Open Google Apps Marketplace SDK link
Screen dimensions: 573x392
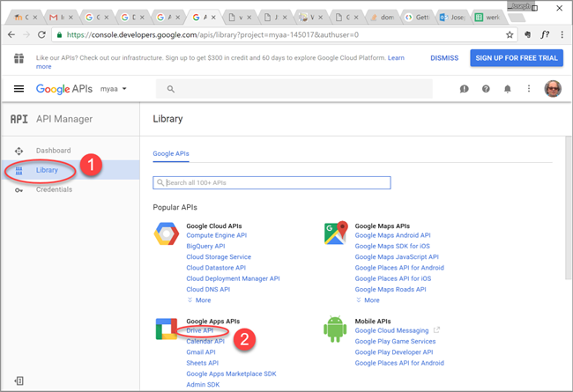[x=231, y=374]
